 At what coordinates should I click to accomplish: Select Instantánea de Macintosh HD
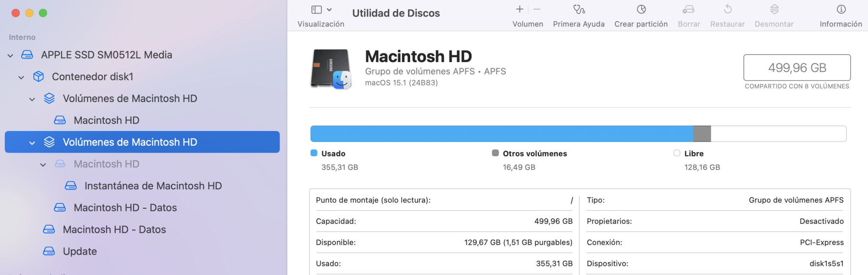(153, 186)
